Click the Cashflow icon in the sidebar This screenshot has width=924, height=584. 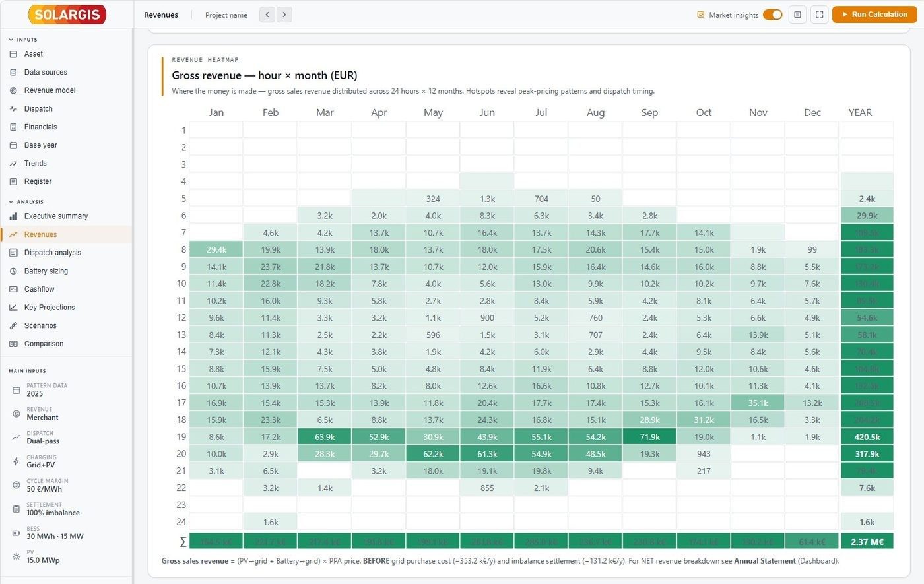click(x=13, y=289)
